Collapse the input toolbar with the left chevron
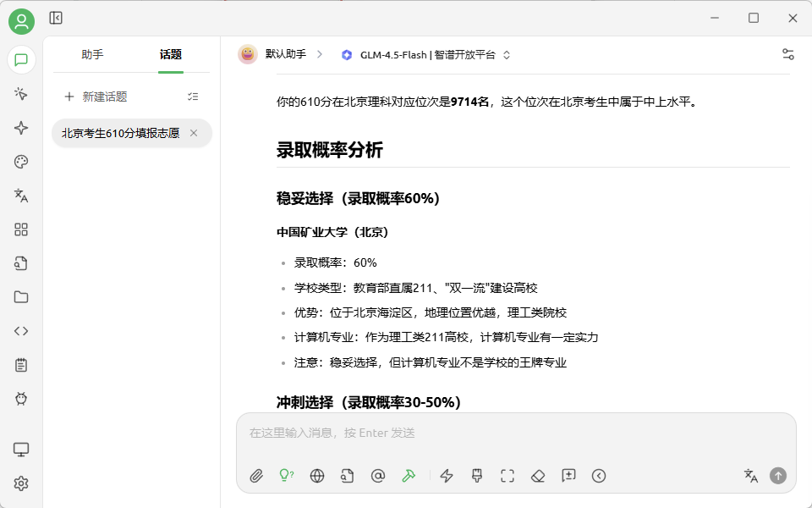 [599, 475]
